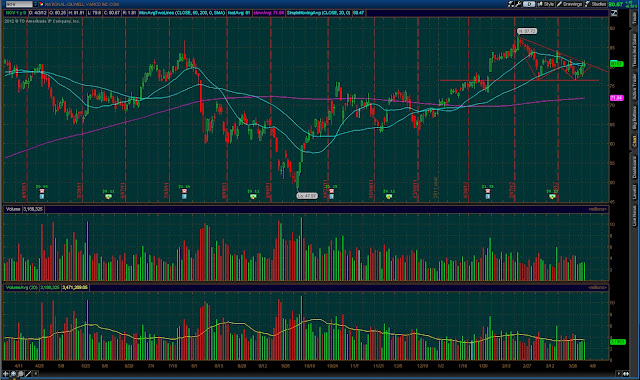Expand the time axis zoom control

point(627,373)
